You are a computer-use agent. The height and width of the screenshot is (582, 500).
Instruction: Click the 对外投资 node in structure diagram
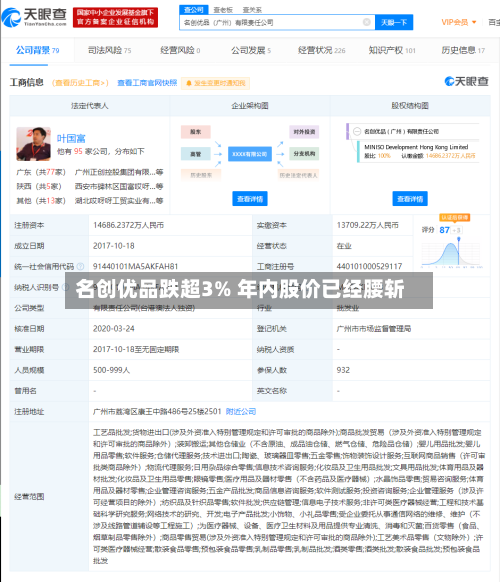click(x=304, y=132)
